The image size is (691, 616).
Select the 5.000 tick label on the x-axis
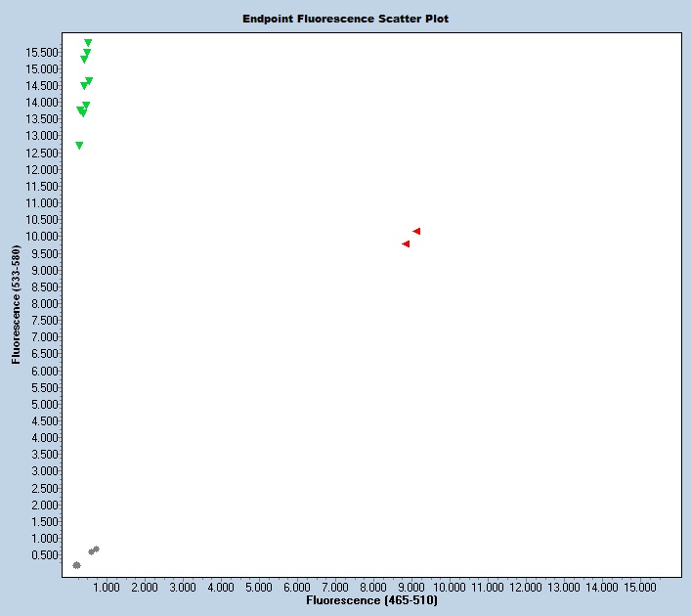click(258, 587)
